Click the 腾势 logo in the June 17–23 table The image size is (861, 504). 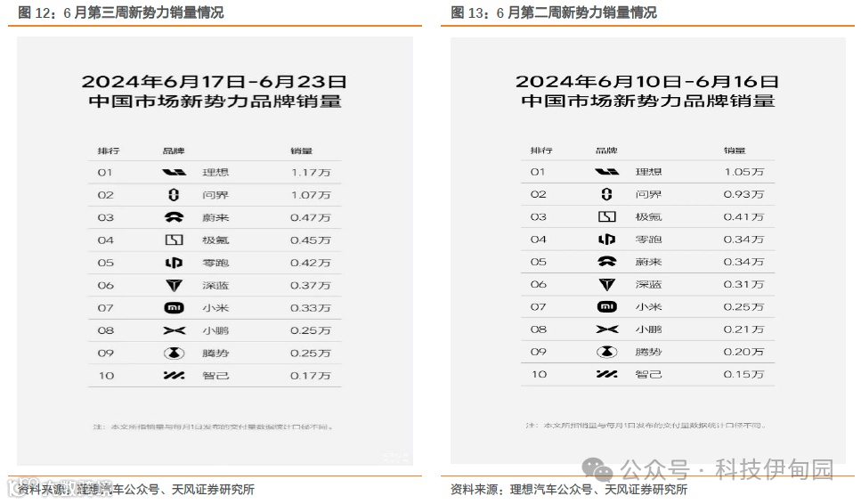(x=174, y=353)
